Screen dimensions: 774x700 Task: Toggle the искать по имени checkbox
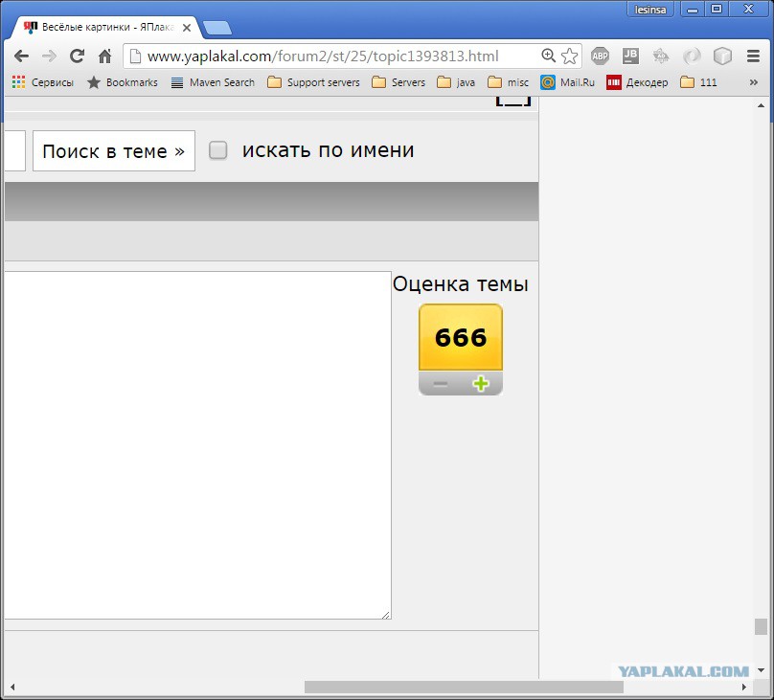tap(217, 150)
